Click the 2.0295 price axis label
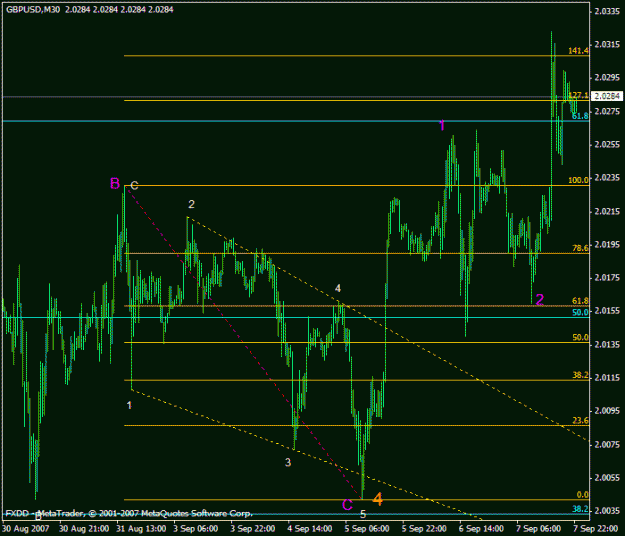Viewport: 625px width, 536px height. tap(607, 77)
